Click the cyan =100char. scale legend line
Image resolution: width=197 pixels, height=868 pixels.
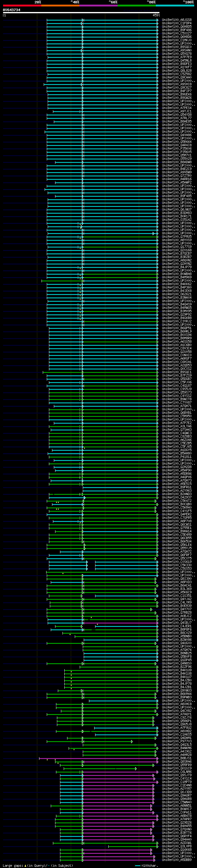pos(137,866)
